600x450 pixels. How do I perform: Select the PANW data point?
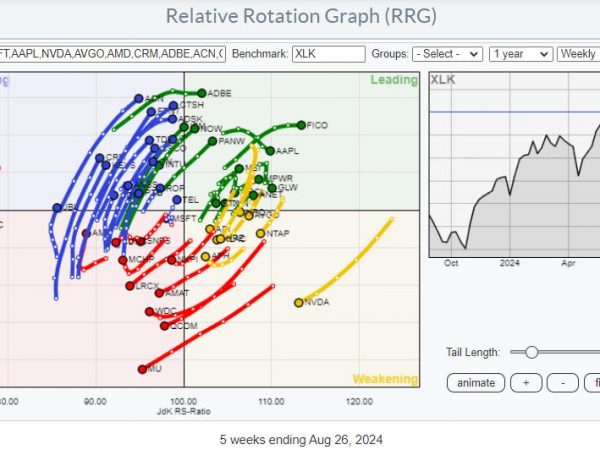tap(212, 141)
